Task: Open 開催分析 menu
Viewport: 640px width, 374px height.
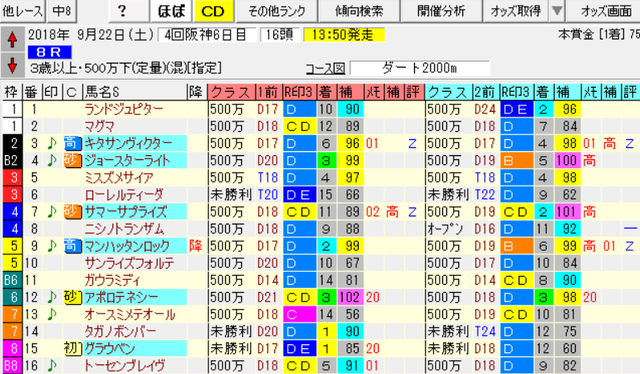Action: [x=441, y=11]
